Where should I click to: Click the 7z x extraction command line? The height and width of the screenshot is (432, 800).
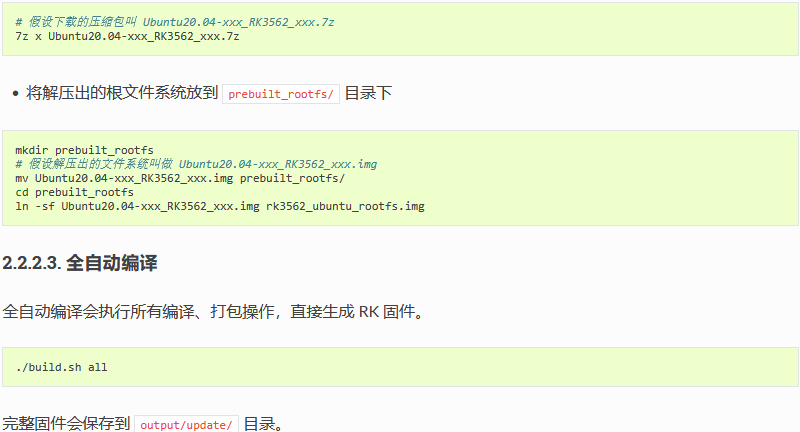(x=127, y=36)
